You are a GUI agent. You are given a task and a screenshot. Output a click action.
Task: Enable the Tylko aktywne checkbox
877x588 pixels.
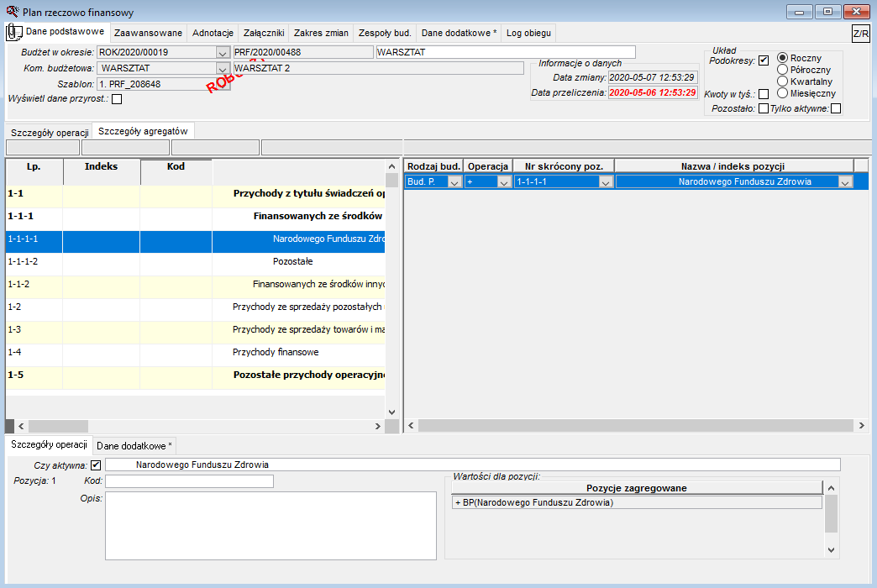coord(836,108)
